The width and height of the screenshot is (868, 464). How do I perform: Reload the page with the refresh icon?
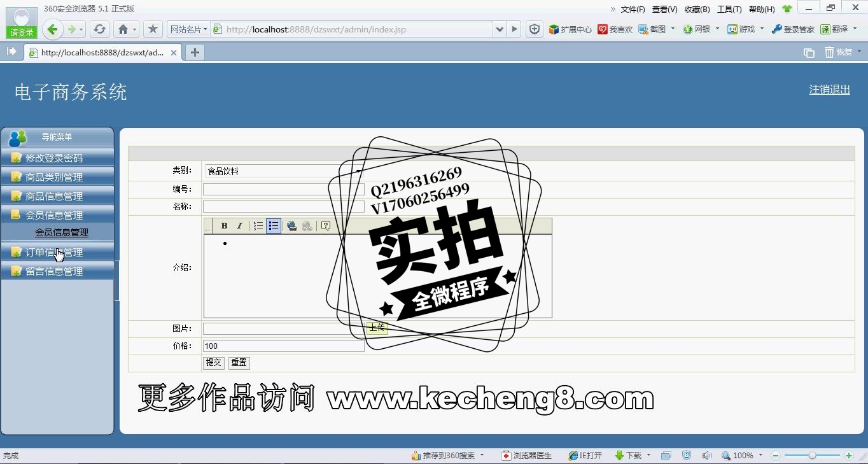click(99, 29)
